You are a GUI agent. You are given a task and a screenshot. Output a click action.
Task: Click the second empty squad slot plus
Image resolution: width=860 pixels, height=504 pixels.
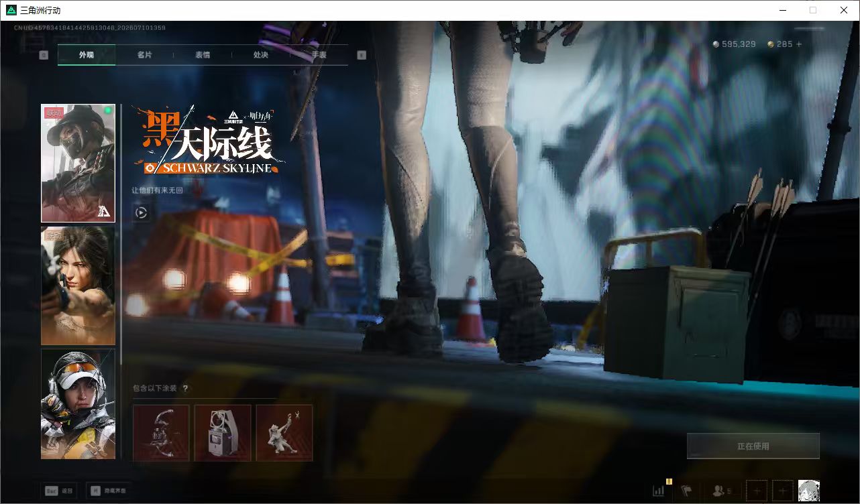782,491
